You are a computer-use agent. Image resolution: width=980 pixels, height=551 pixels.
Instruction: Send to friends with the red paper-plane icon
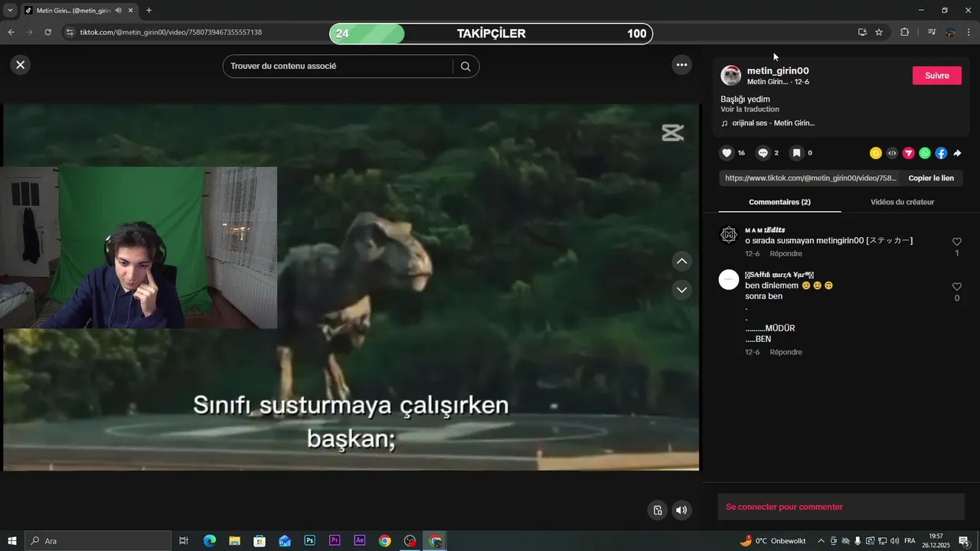pos(909,153)
